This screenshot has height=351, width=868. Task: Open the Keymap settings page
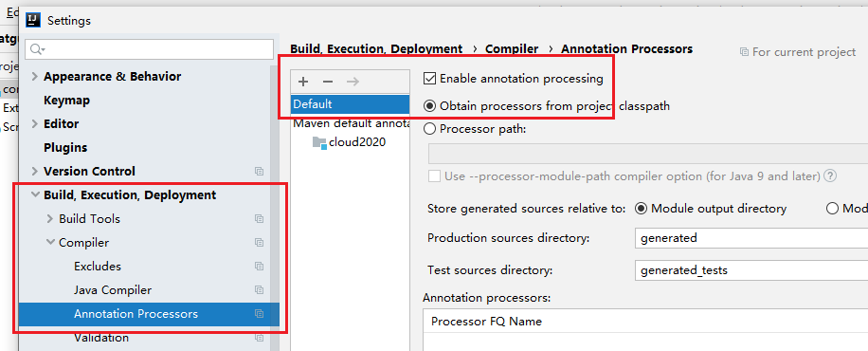(66, 101)
